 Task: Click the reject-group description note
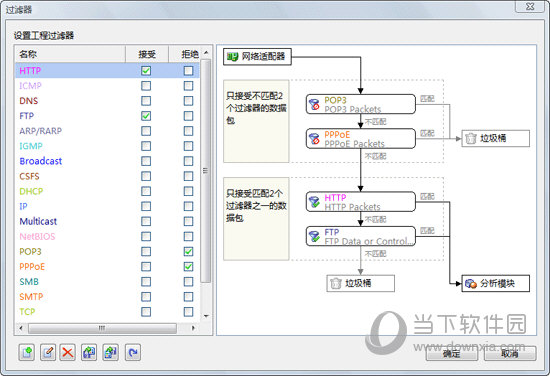256,121
